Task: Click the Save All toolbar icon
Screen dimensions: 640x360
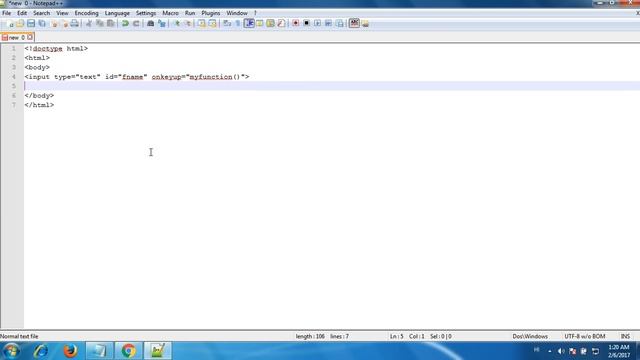Action: [x=42, y=24]
